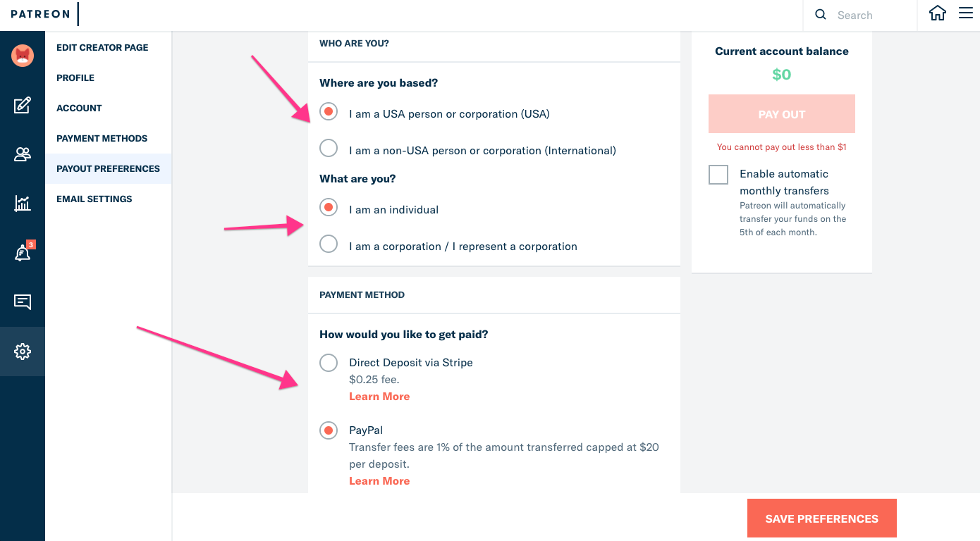Screen dimensions: 980x541
Task: Open the messages chat icon
Action: coord(23,302)
